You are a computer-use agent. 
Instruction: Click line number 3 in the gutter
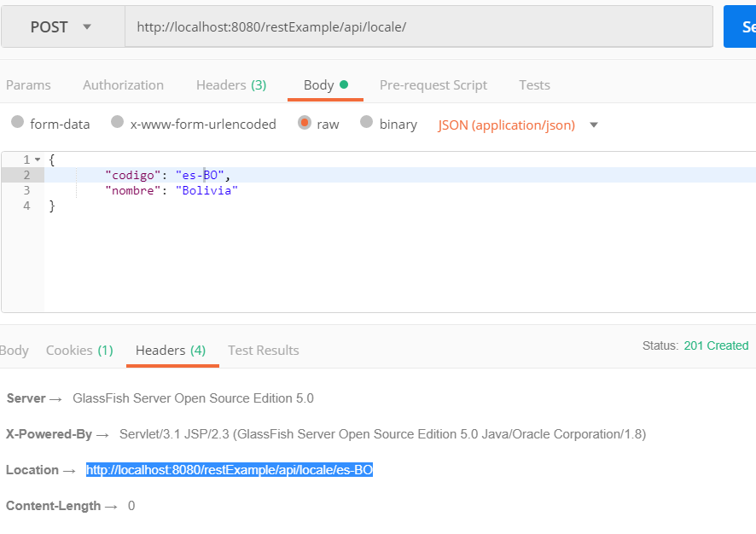pyautogui.click(x=26, y=190)
